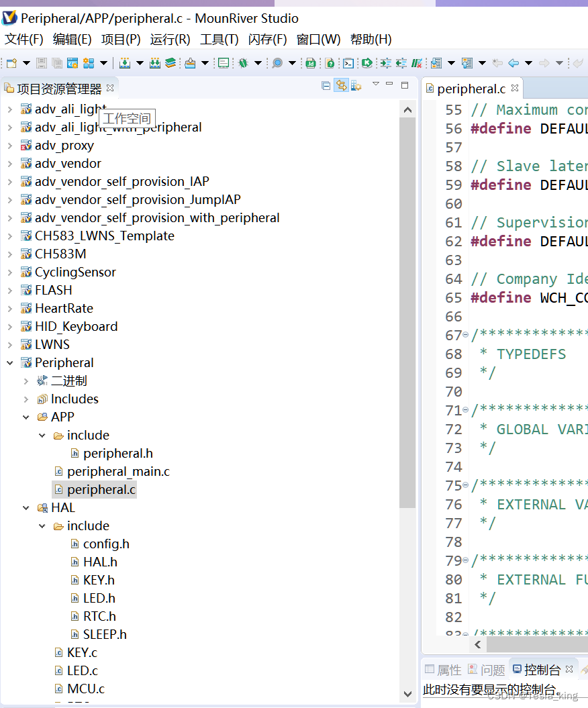The height and width of the screenshot is (708, 588).
Task: Collapse the HAL folder
Action: pos(26,507)
